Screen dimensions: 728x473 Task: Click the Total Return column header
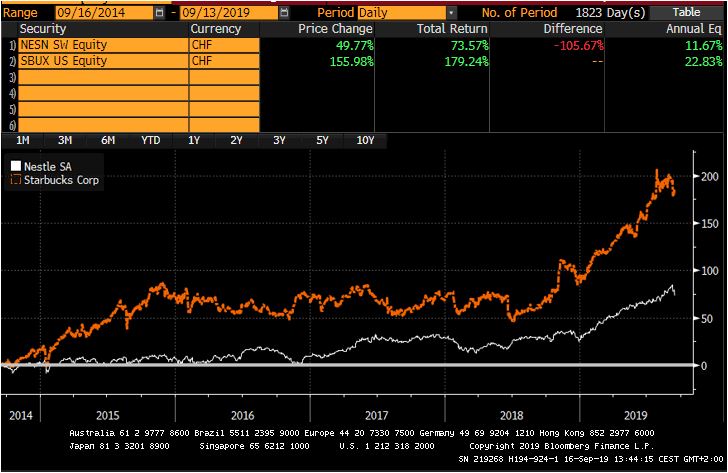[452, 29]
